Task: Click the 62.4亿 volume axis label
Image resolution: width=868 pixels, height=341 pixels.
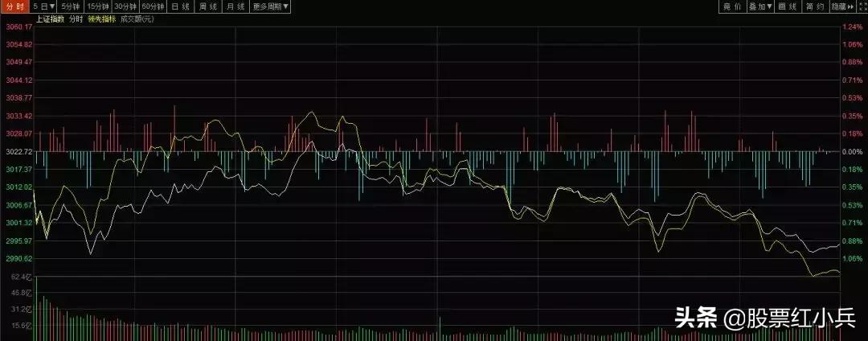Action: click(x=22, y=276)
